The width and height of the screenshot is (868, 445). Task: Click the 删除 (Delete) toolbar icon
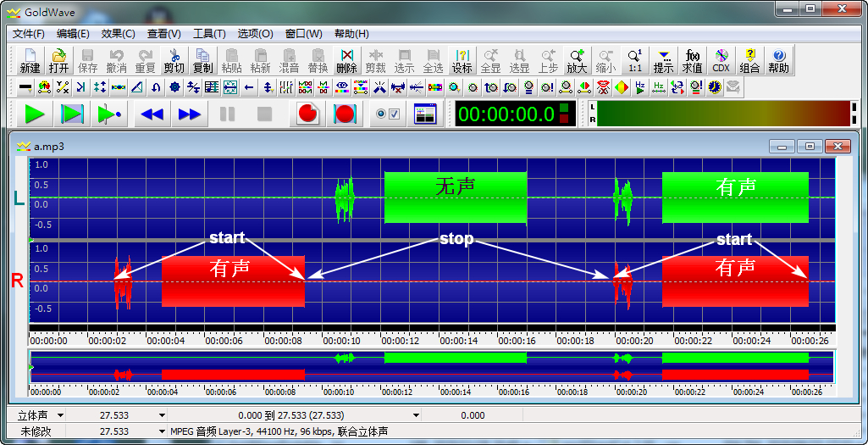click(346, 61)
